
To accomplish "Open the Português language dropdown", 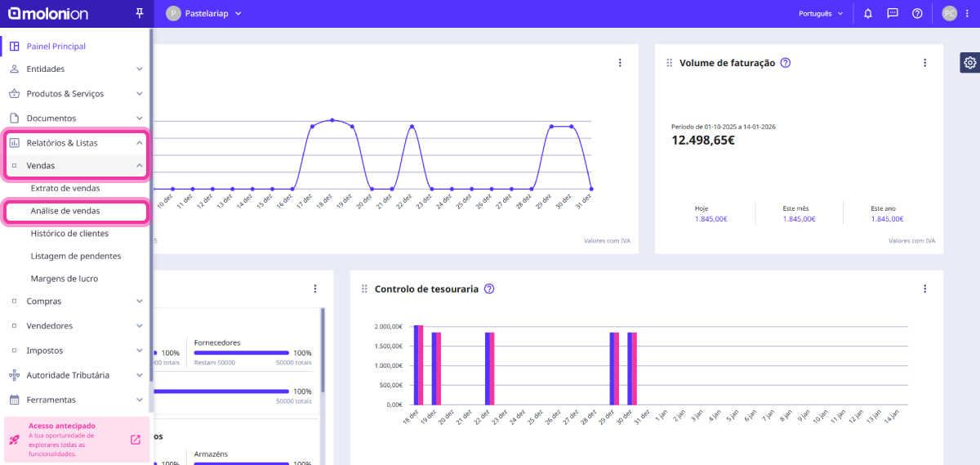I will 820,13.
